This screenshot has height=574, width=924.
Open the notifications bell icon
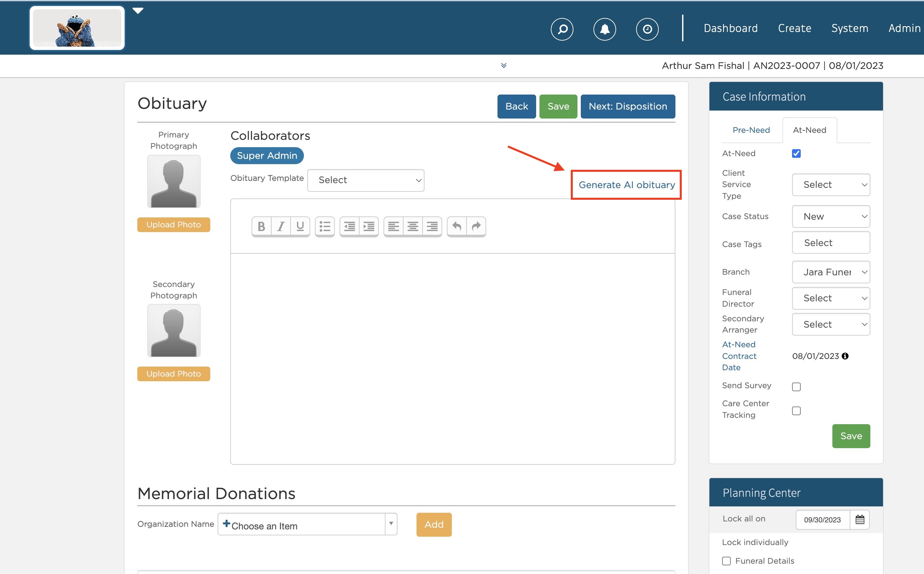pos(604,29)
